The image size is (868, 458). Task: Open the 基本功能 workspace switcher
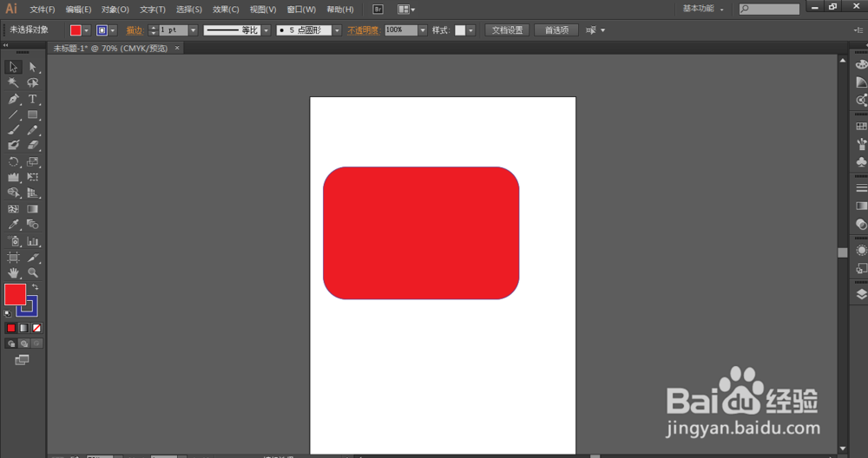(x=703, y=9)
